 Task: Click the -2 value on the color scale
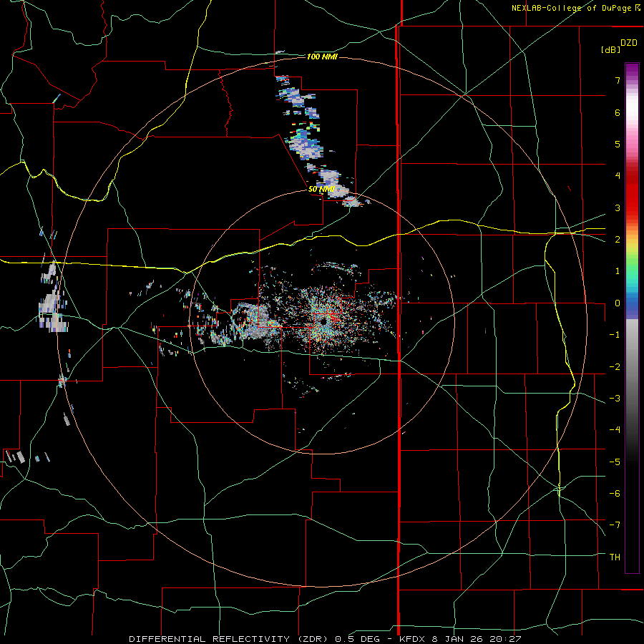coord(615,366)
